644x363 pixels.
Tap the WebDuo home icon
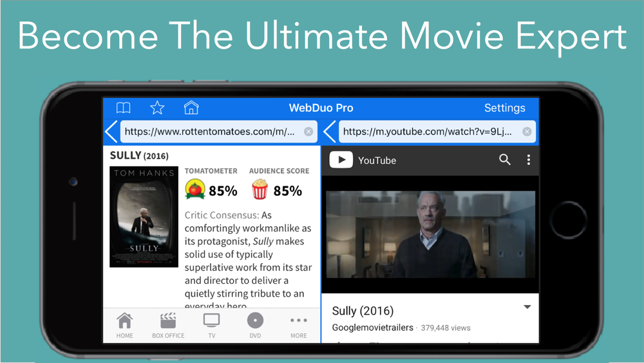191,108
